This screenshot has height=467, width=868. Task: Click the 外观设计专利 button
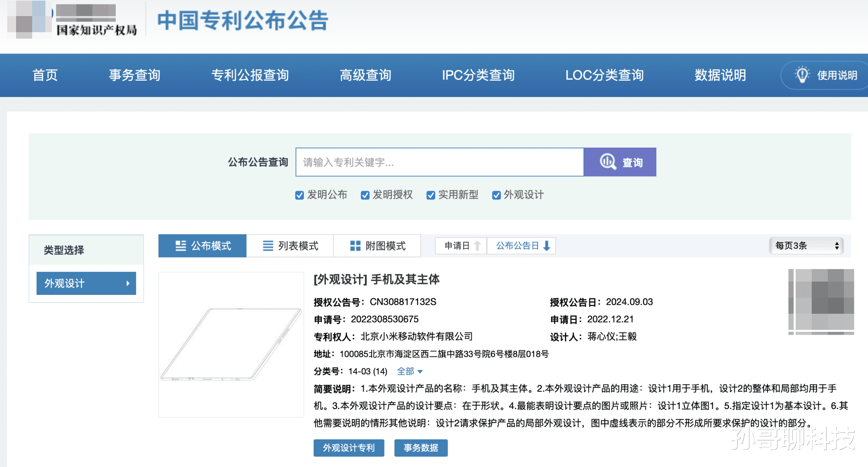(348, 448)
